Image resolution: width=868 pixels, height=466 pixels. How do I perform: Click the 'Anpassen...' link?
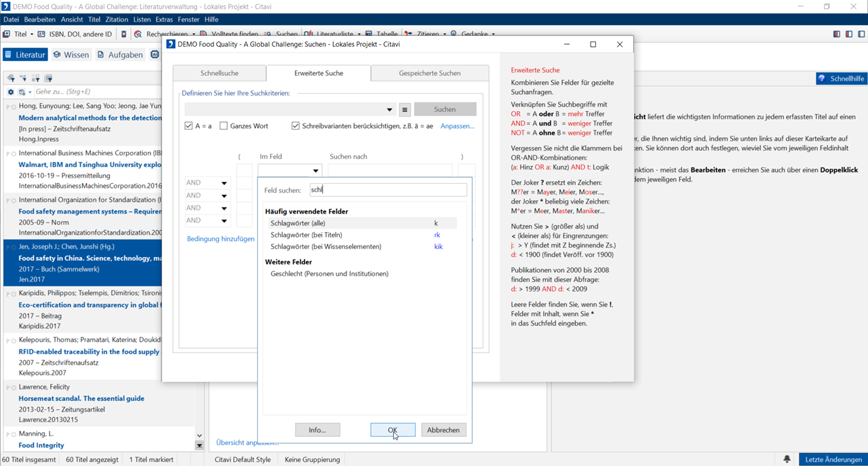pyautogui.click(x=457, y=126)
